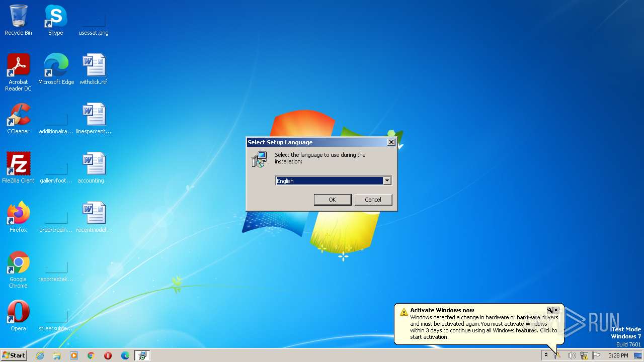Screen dimensions: 644x362
Task: Close the Activate Windows notification balloon
Action: pos(556,310)
